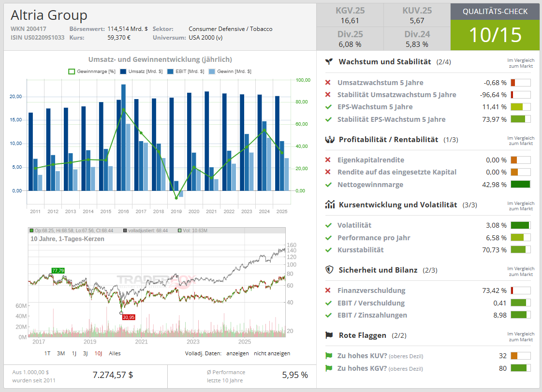Click the green check next to Stabilität EPS-Wachstum 5 Jahre
542x392 pixels.
(328, 119)
